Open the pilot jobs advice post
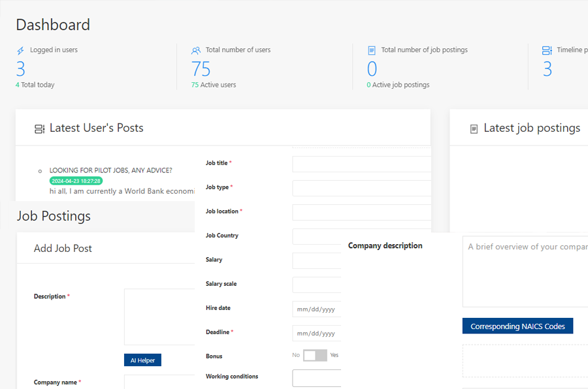Viewport: 588px width, 389px height. pyautogui.click(x=110, y=170)
